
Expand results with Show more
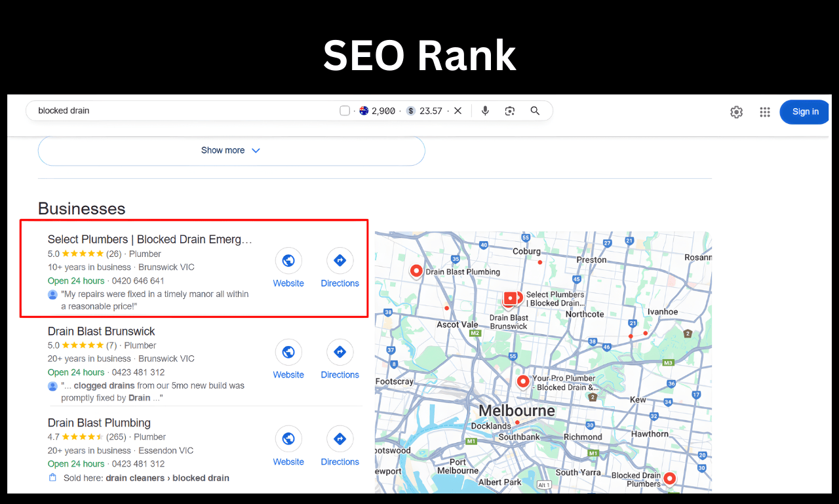click(223, 150)
